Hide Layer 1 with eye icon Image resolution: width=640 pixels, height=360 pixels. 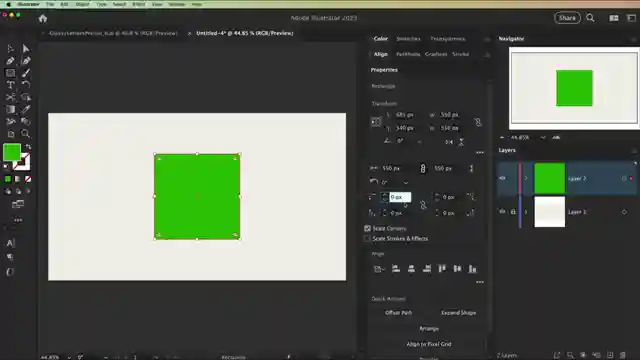pos(502,211)
